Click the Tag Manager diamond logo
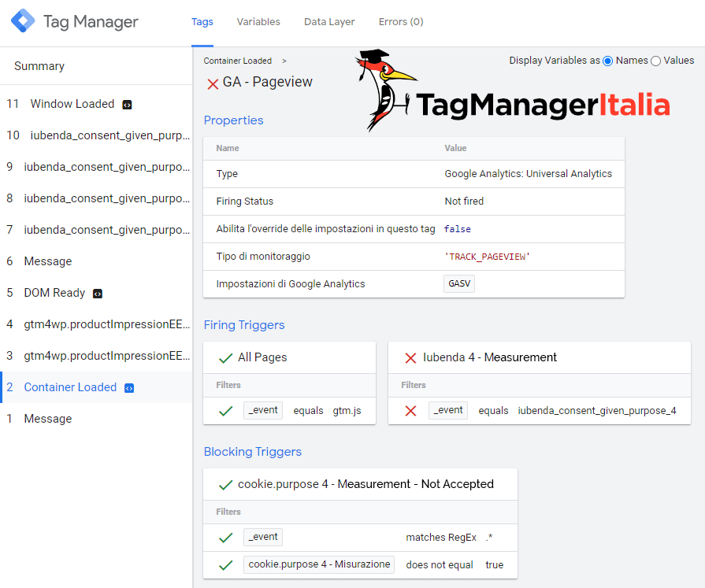Viewport: 705px width, 588px height. 23,20
